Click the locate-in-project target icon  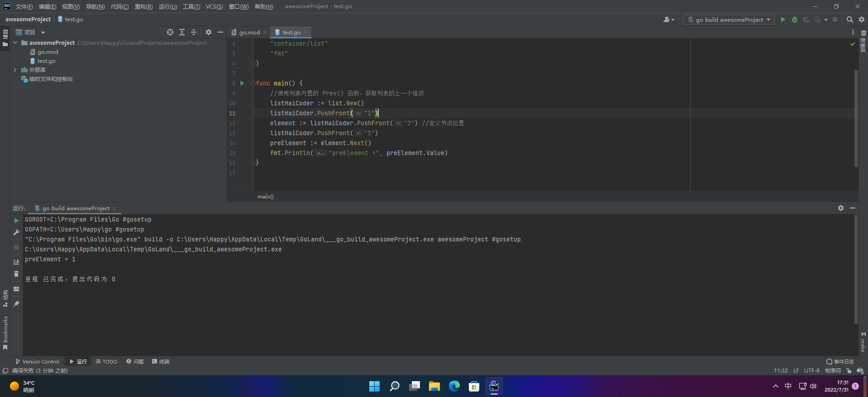170,32
